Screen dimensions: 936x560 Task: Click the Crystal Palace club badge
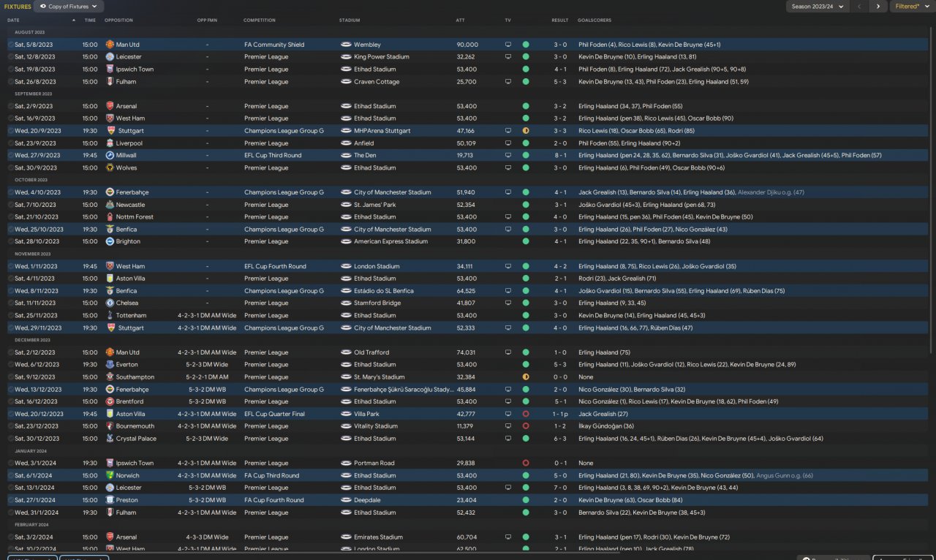tap(110, 439)
